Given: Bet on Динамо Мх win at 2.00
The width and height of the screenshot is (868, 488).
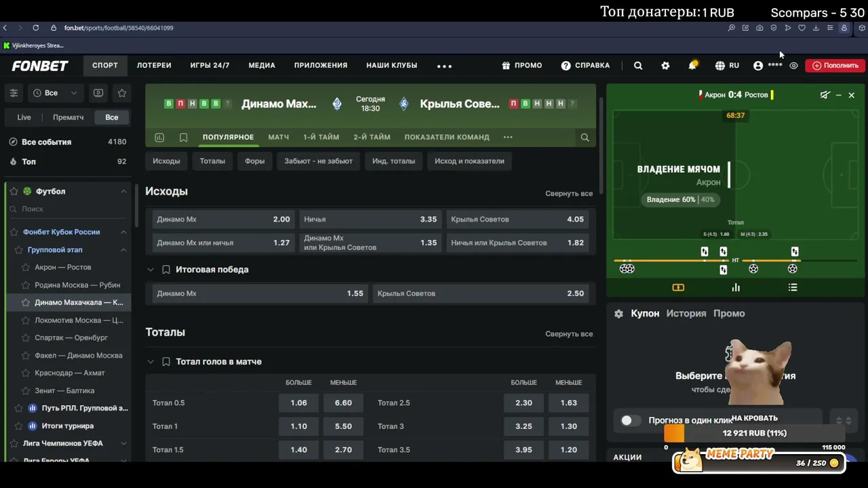Looking at the screenshot, I should coord(223,220).
